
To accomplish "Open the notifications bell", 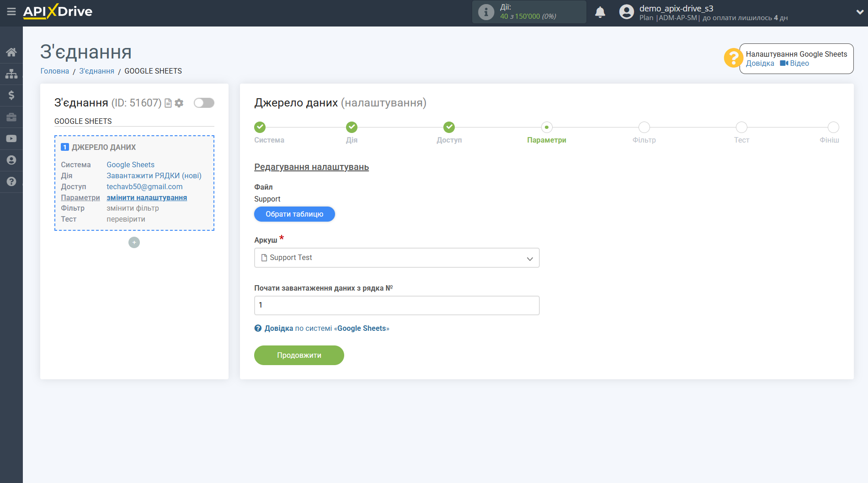I will (600, 12).
